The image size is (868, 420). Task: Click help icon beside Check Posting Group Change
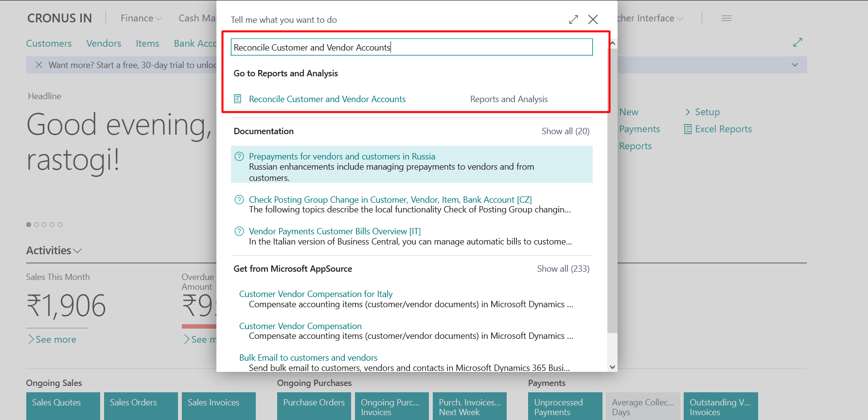(x=239, y=200)
